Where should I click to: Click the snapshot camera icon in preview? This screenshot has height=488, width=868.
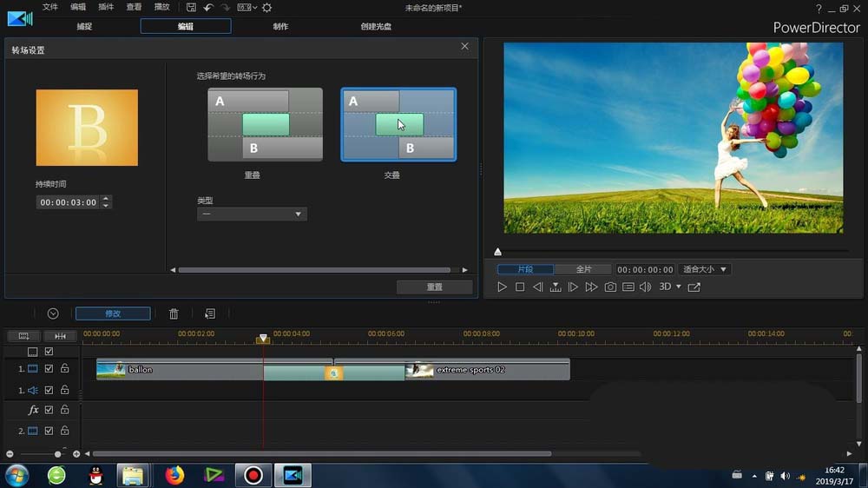tap(610, 287)
